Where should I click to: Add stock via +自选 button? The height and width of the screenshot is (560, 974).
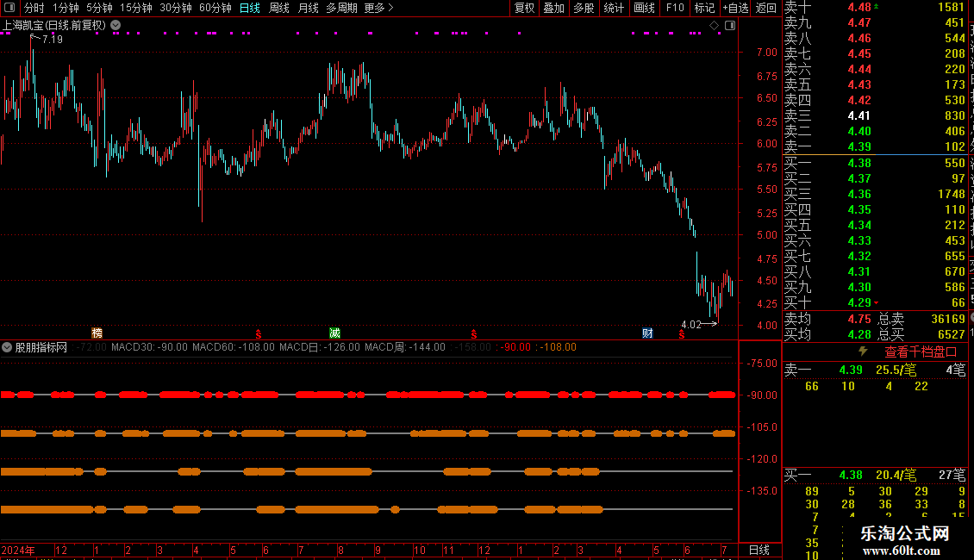tap(735, 8)
